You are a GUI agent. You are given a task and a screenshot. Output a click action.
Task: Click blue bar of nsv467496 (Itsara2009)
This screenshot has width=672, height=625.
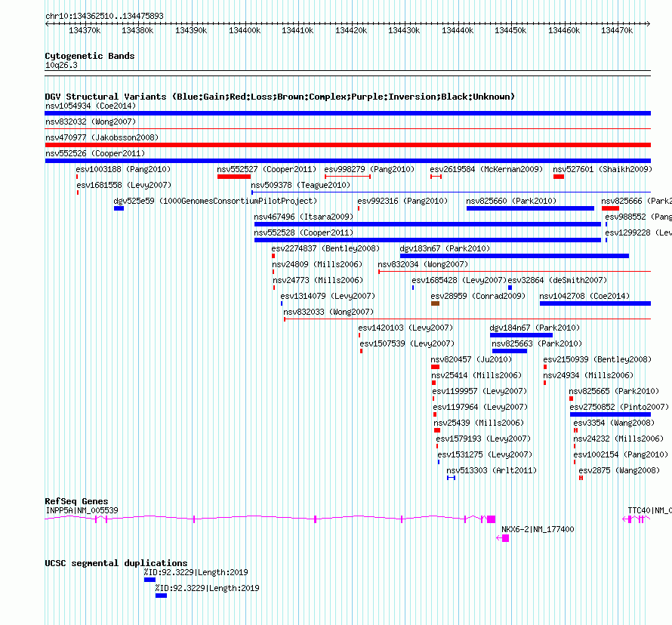(x=427, y=224)
